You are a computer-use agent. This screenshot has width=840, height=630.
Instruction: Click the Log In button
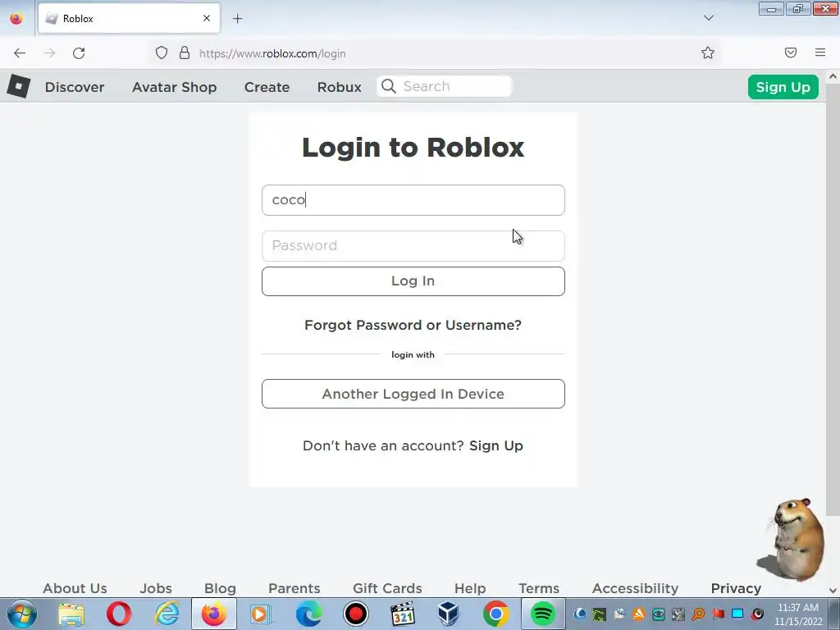413,281
